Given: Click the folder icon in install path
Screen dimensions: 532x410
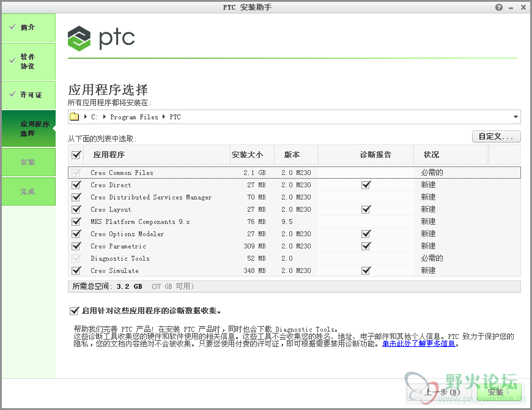Looking at the screenshot, I should tap(75, 117).
